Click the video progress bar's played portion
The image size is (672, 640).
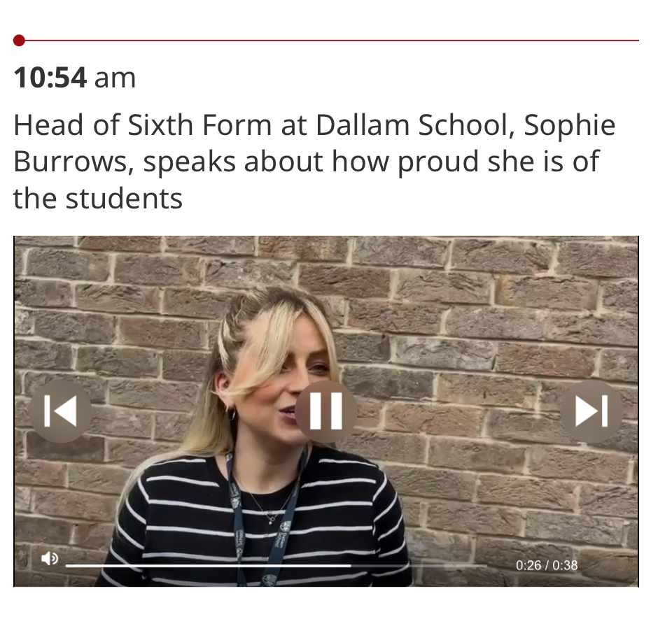coord(208,566)
